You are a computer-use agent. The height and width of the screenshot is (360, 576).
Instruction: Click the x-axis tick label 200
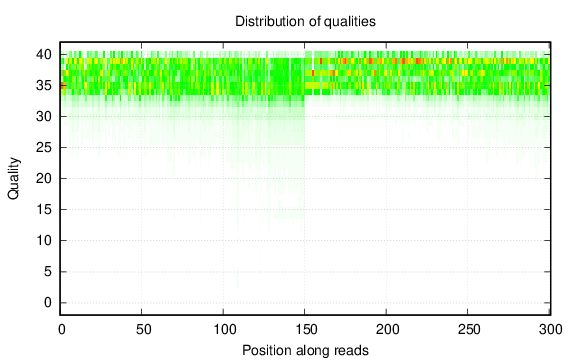[x=388, y=330]
